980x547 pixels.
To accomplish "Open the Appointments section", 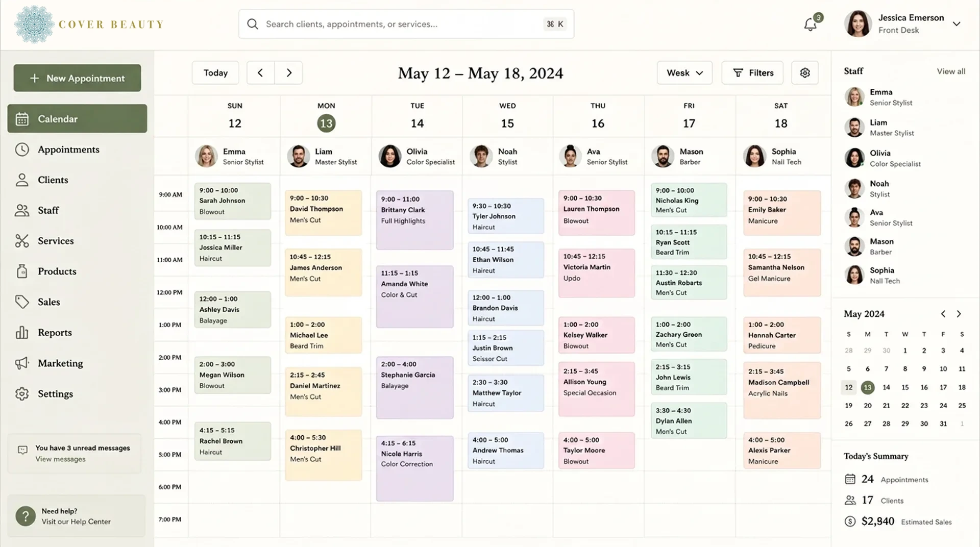I will (77, 150).
